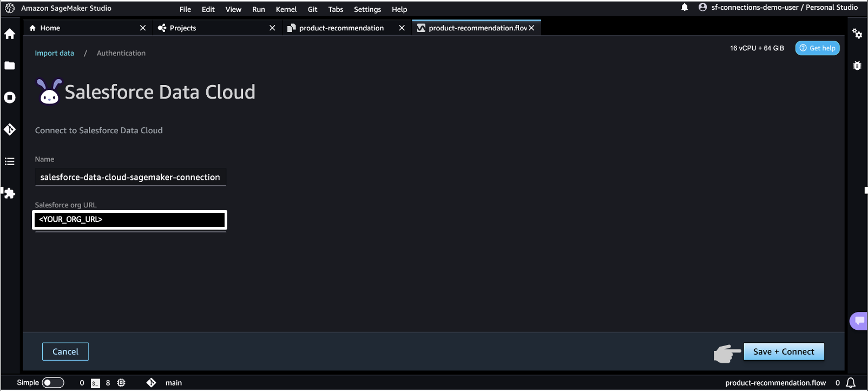This screenshot has width=868, height=391.
Task: Open the File menu
Action: pos(185,9)
